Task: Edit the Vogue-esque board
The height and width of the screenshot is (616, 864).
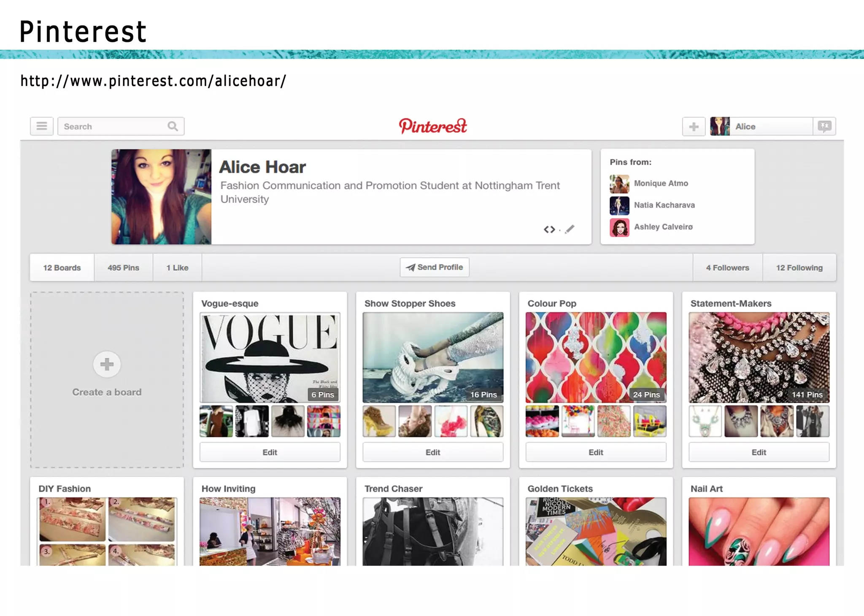Action: (x=270, y=452)
